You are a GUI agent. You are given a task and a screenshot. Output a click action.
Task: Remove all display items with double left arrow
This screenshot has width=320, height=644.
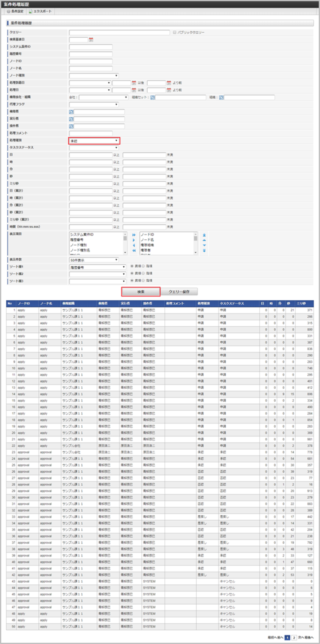coord(134,251)
